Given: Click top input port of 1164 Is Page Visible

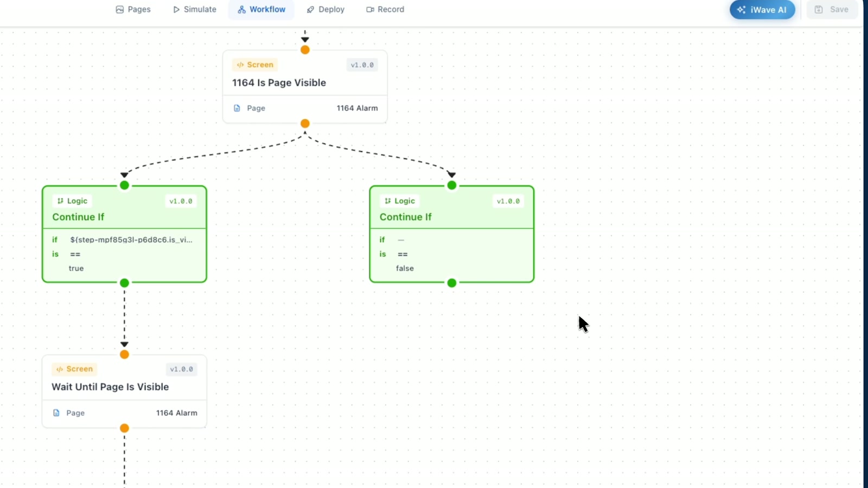Looking at the screenshot, I should click(x=305, y=50).
